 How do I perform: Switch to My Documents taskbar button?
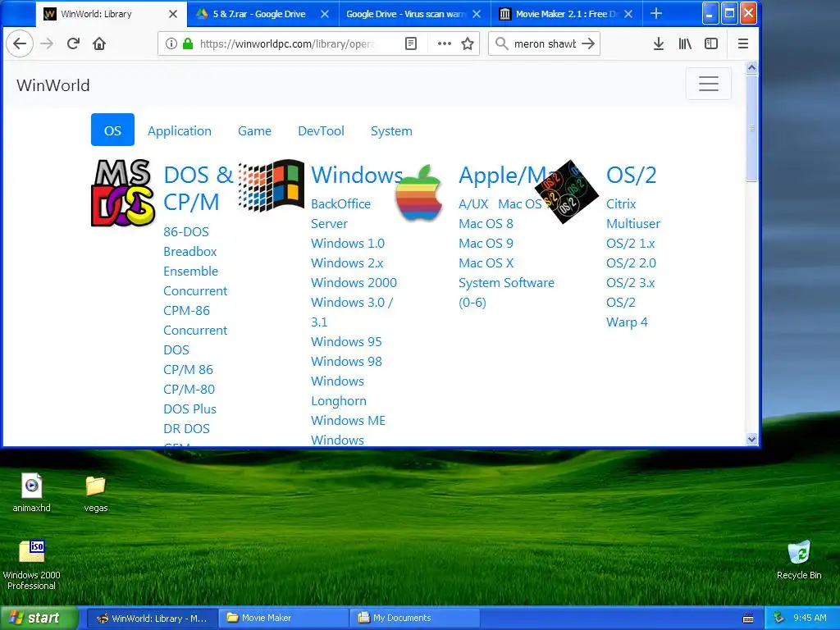(415, 618)
